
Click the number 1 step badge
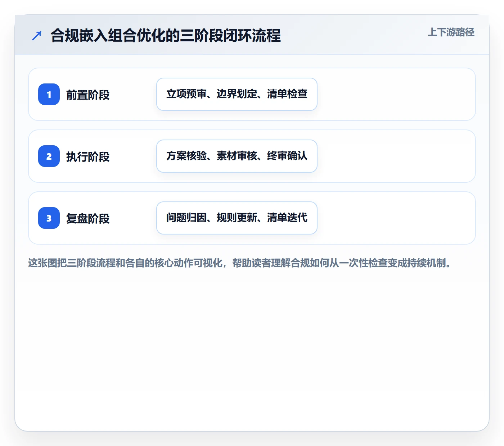(49, 94)
